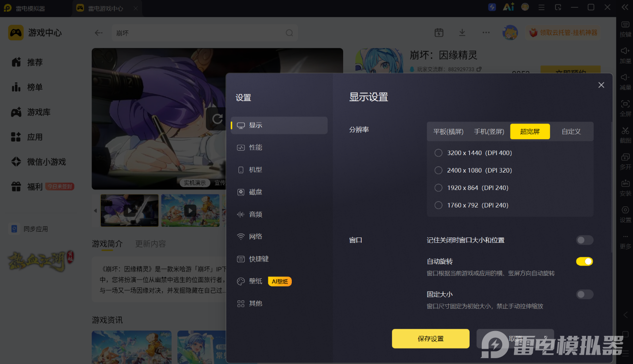Switch to the 自定义 resolution tab
Image resolution: width=633 pixels, height=364 pixels.
(x=571, y=131)
